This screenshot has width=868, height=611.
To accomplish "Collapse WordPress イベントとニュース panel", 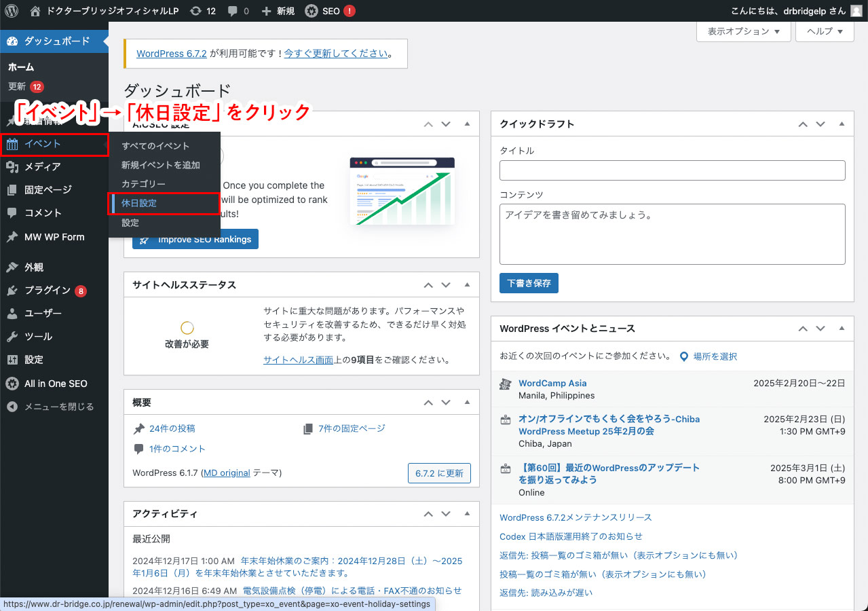I will pos(842,329).
